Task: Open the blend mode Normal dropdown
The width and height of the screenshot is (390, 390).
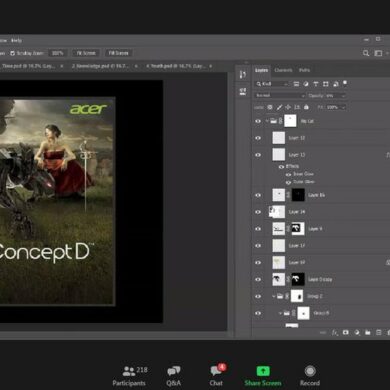Action: pyautogui.click(x=280, y=96)
